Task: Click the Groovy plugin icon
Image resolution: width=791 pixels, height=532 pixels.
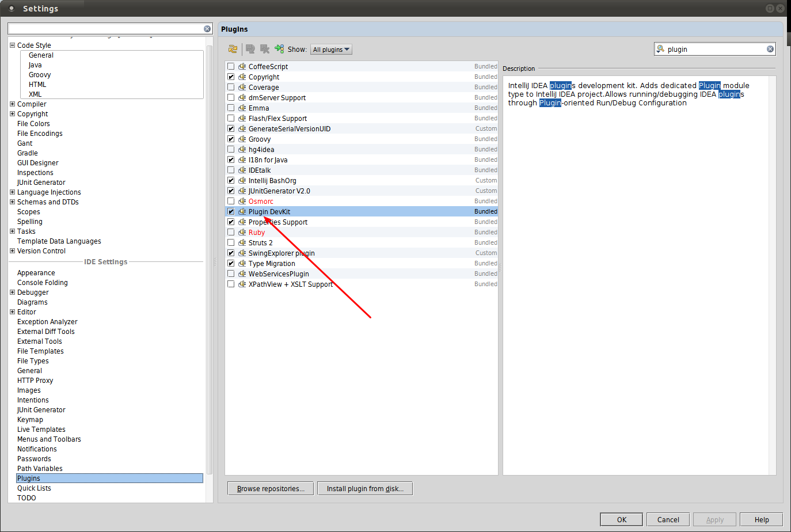Action: (242, 139)
